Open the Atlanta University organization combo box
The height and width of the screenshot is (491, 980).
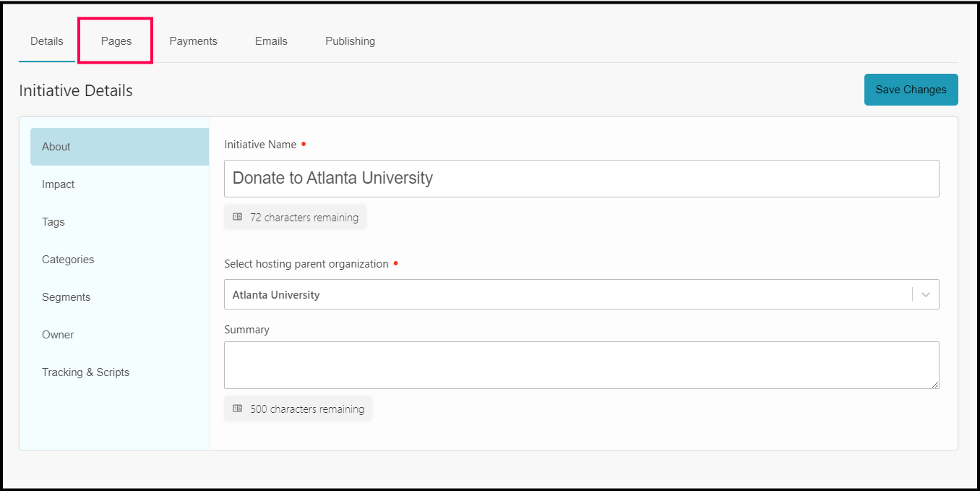click(564, 295)
